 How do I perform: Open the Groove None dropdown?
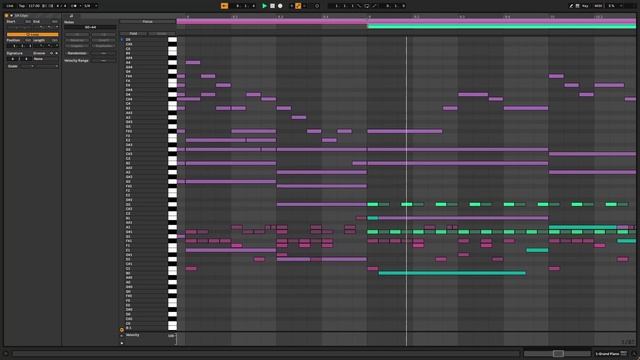click(x=45, y=59)
